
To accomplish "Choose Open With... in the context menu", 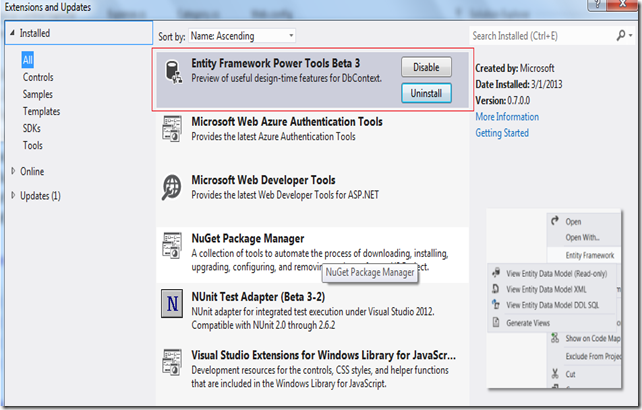I will 582,238.
